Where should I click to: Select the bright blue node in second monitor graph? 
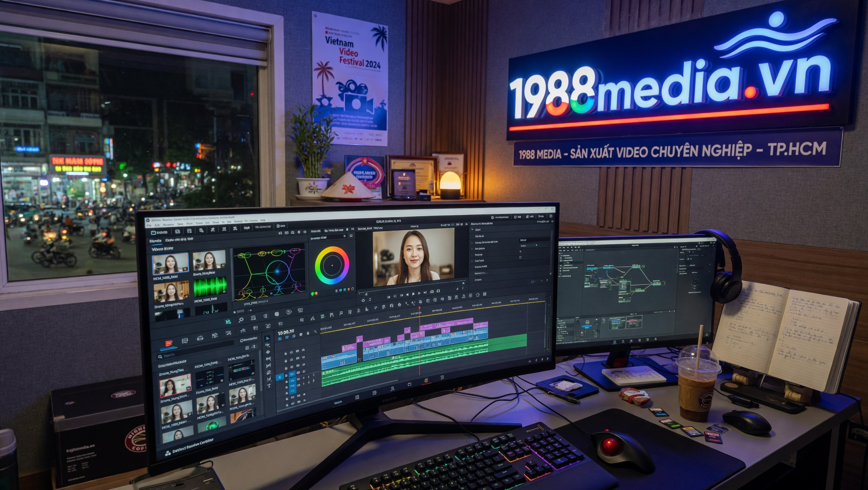tap(608, 268)
